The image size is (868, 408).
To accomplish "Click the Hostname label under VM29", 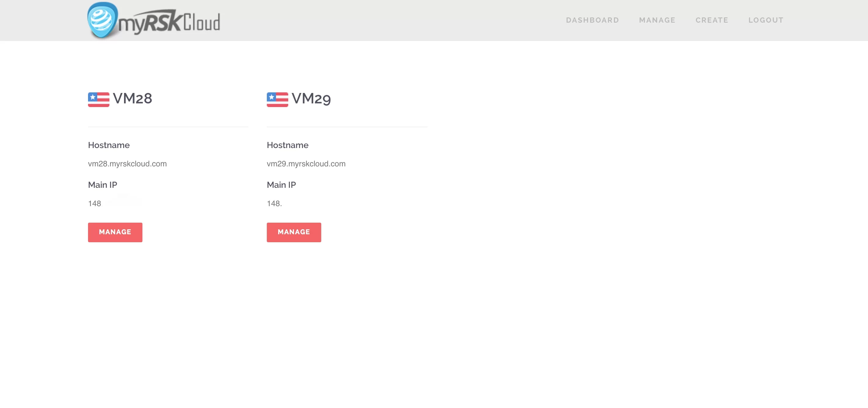I will (x=287, y=145).
